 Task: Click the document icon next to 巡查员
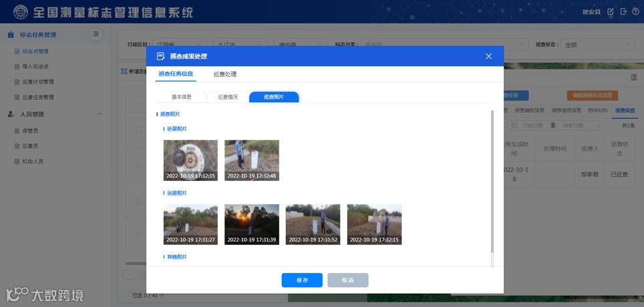point(17,146)
